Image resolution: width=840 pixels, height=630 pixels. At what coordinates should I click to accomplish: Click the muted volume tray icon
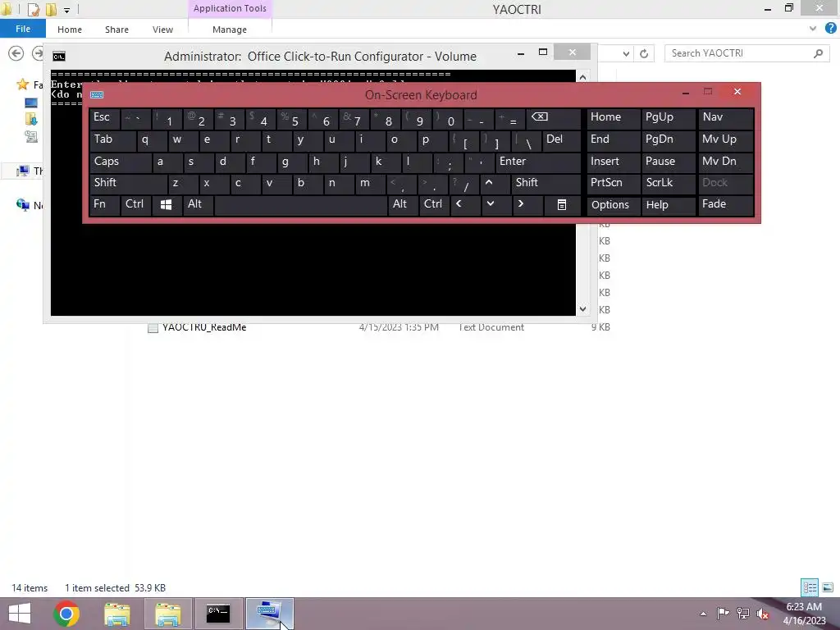click(x=762, y=614)
